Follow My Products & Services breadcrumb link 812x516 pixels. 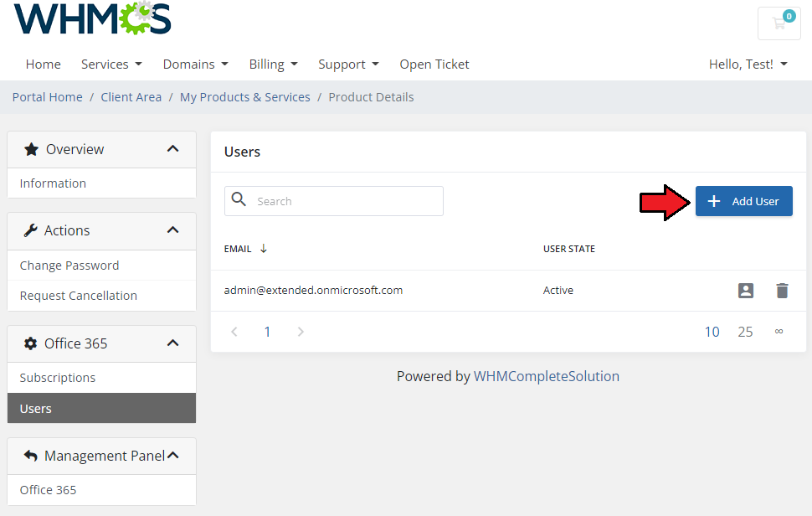click(245, 97)
